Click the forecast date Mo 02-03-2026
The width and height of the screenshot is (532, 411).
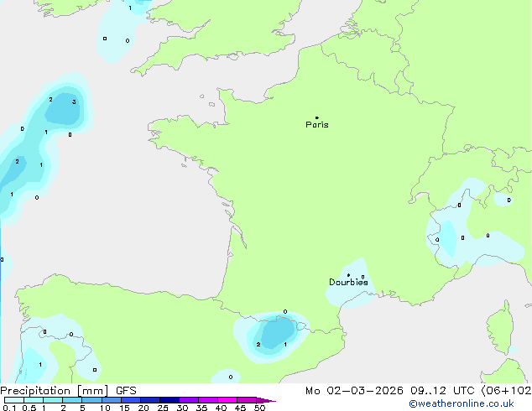click(354, 391)
